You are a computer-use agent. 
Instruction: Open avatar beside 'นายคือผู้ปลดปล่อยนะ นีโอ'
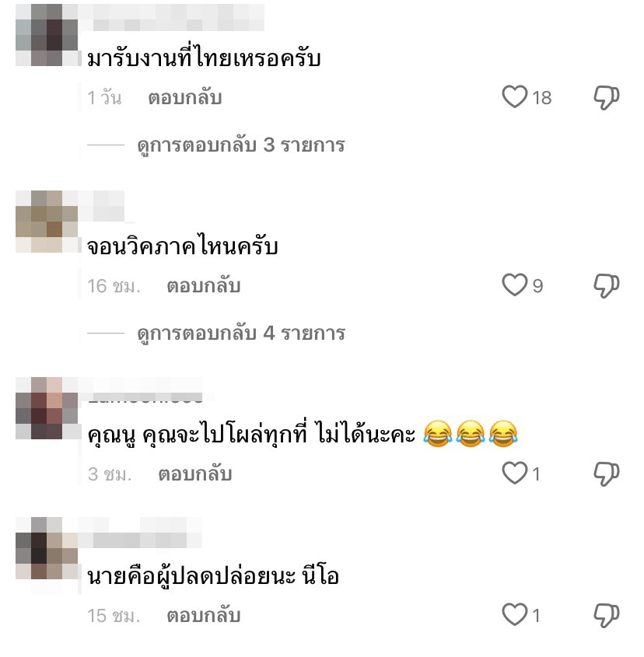click(47, 548)
